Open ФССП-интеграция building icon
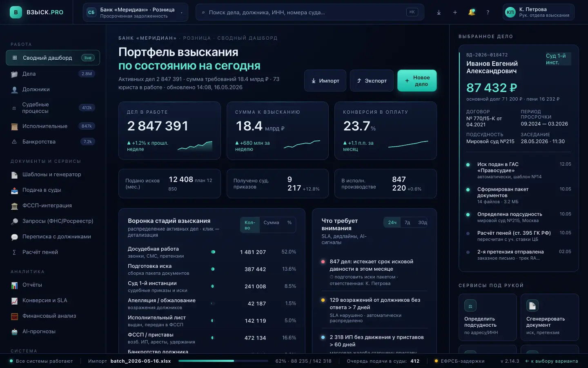Screen dimensions: 588x368 (15, 206)
